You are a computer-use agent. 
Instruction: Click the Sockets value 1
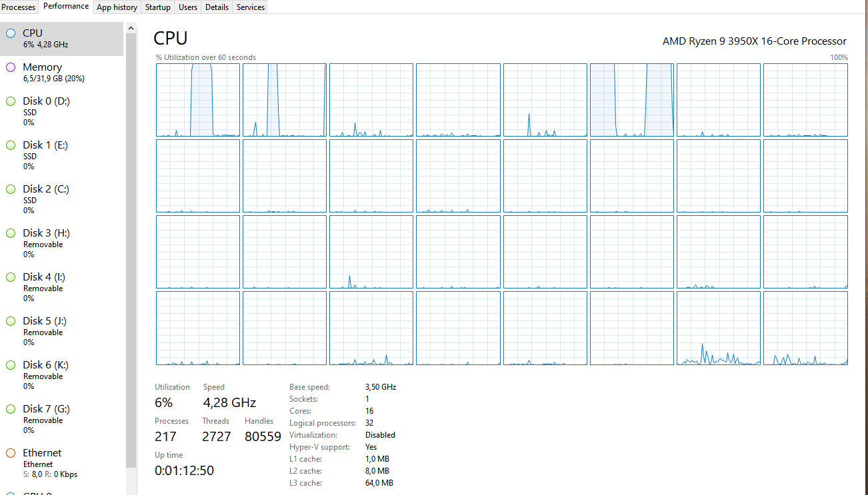[x=367, y=399]
